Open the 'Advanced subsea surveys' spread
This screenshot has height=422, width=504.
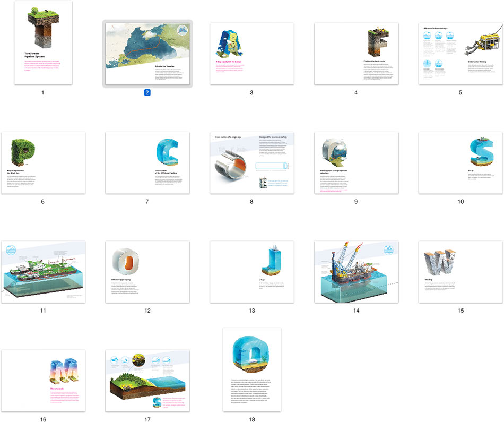click(x=460, y=53)
